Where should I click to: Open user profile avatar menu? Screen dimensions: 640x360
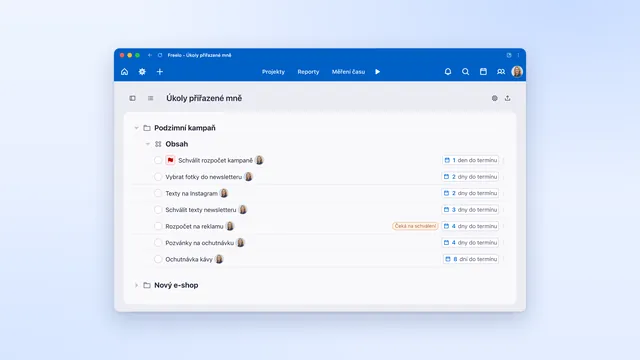pyautogui.click(x=517, y=72)
